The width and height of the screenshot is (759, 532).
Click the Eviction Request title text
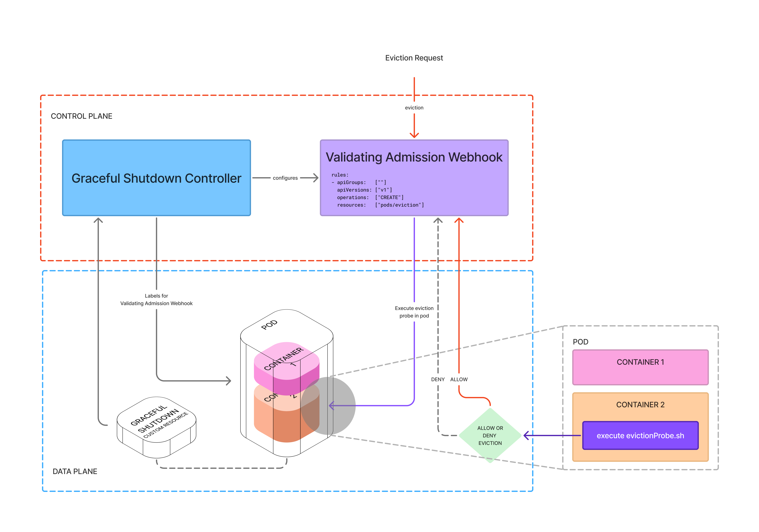(414, 58)
